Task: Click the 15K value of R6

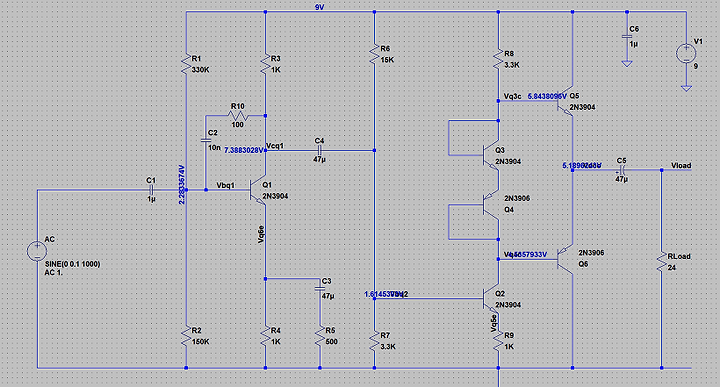Action: [387, 60]
